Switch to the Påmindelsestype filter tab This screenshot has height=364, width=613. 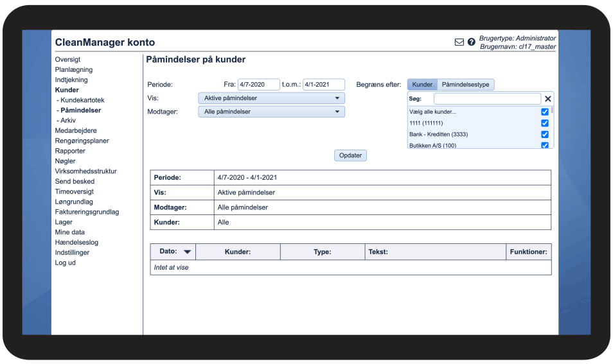pos(466,84)
